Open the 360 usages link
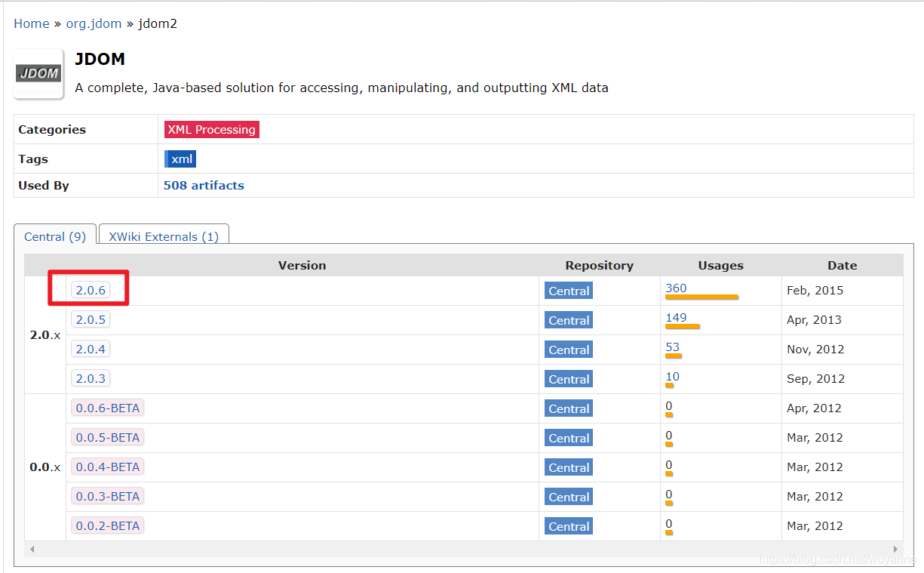The width and height of the screenshot is (924, 573). tap(676, 288)
